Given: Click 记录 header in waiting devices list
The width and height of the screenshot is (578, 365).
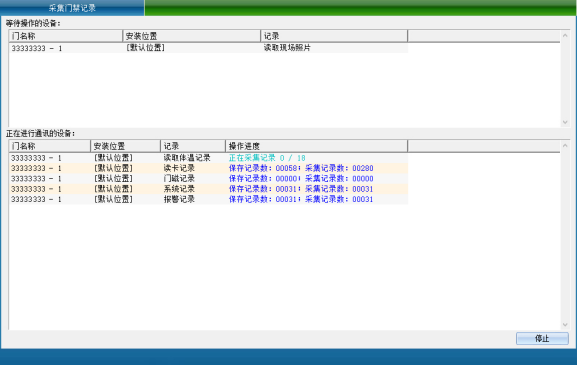Looking at the screenshot, I should pos(334,36).
